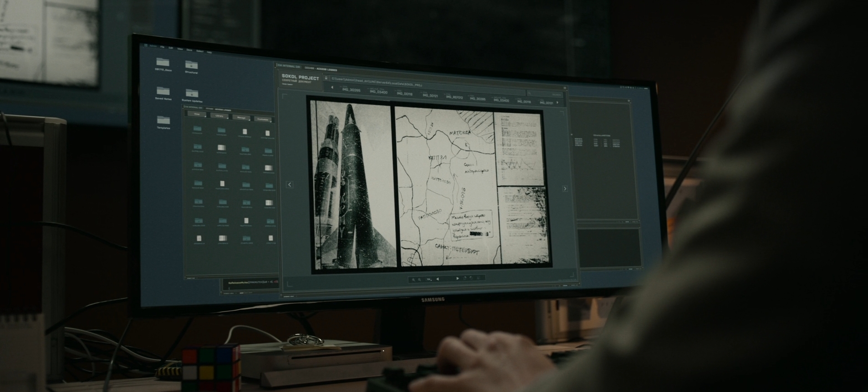Open the File menu
Image resolution: width=868 pixels, height=392 pixels.
pyautogui.click(x=162, y=47)
